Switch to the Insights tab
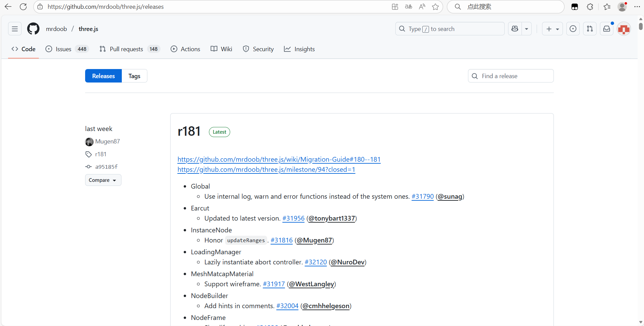 tap(299, 49)
